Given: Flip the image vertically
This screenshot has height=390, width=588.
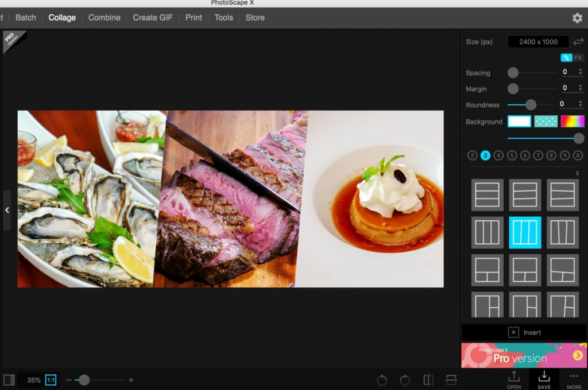Looking at the screenshot, I should tap(451, 380).
